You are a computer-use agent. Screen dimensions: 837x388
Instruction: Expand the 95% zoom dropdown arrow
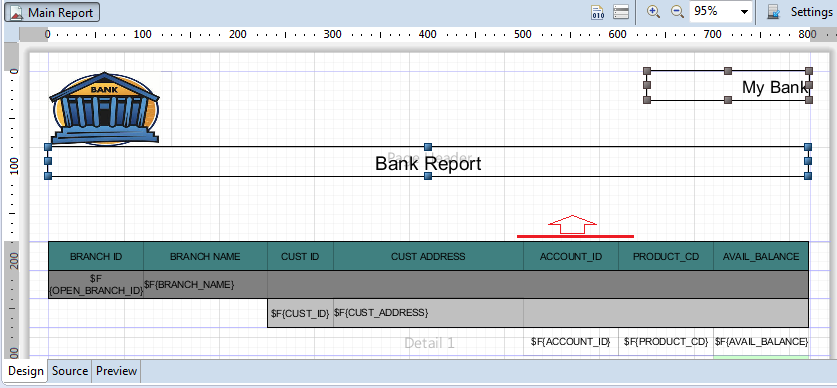[x=745, y=12]
